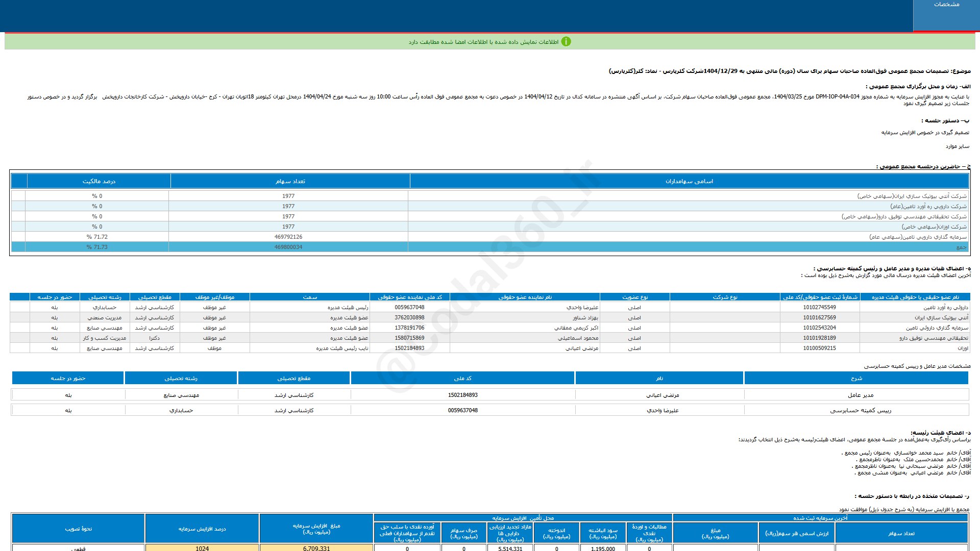Click registration number 10100509215
This screenshot has height=551, width=980.
819,348
